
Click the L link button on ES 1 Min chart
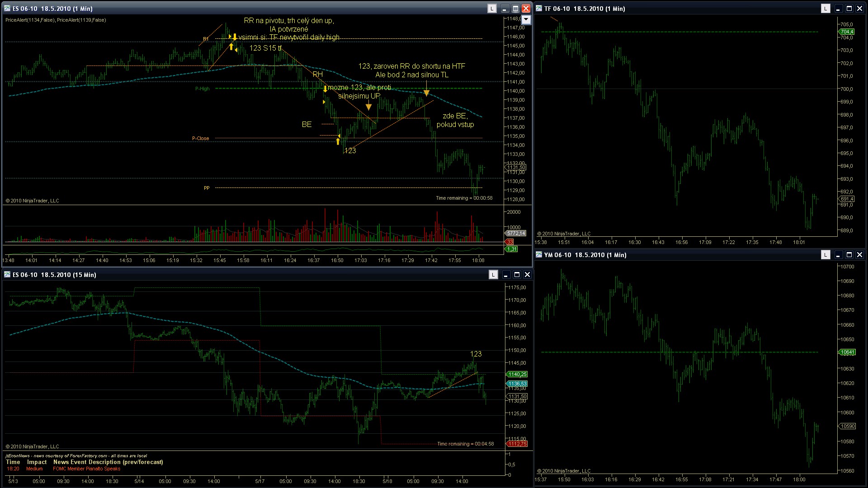492,9
